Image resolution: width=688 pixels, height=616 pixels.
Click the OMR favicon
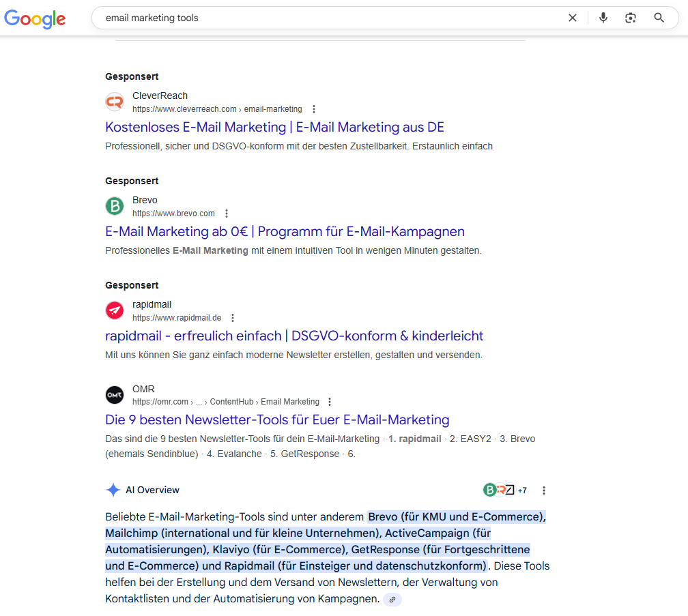pyautogui.click(x=114, y=394)
